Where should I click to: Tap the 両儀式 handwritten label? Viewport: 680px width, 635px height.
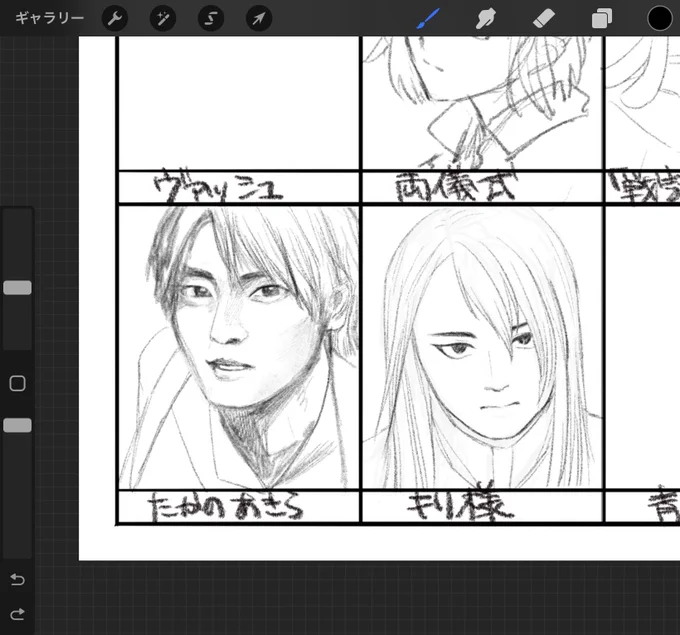click(456, 187)
